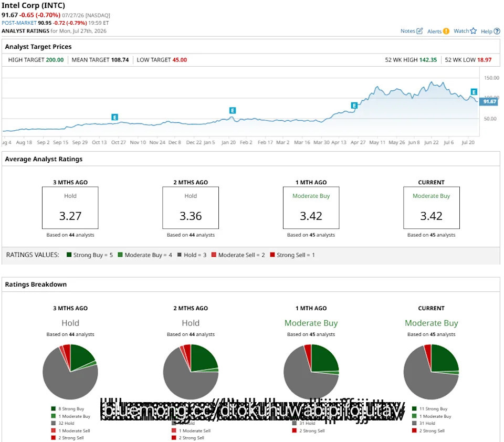Click the pencil icon next to Notes
The width and height of the screenshot is (504, 442).
coord(419,31)
